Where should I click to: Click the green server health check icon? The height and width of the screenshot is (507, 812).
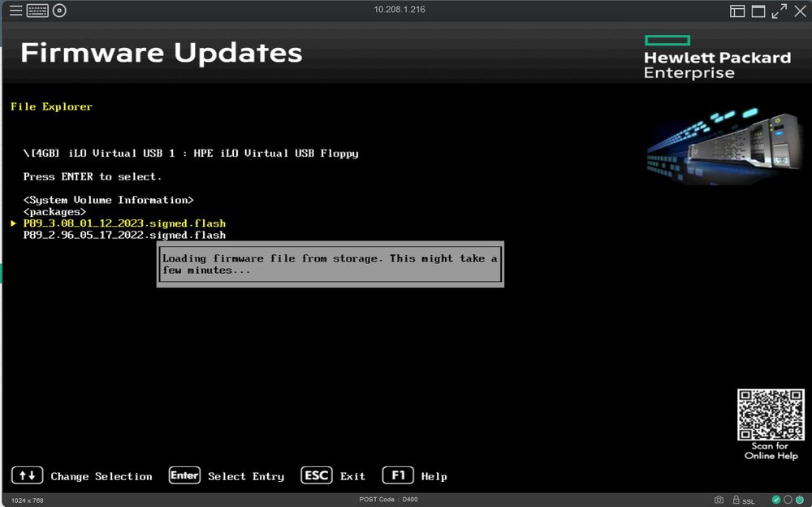776,500
